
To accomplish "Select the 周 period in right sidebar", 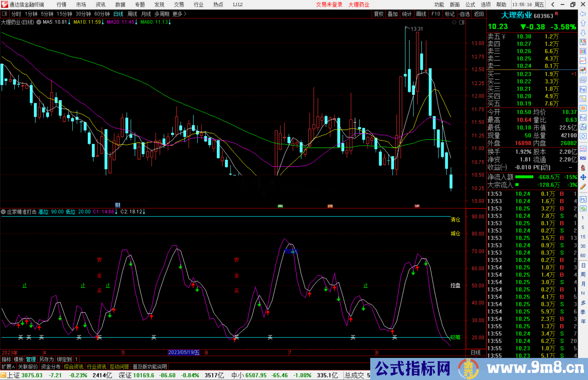I will tap(583, 274).
